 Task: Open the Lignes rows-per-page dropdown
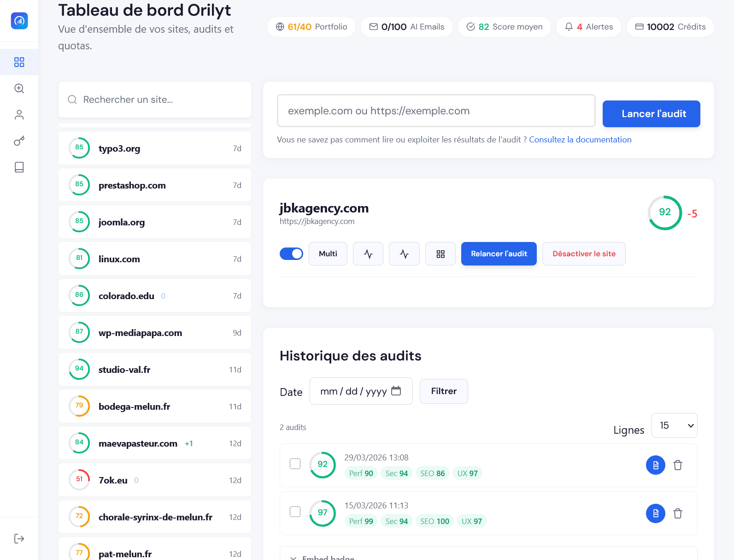coord(674,425)
